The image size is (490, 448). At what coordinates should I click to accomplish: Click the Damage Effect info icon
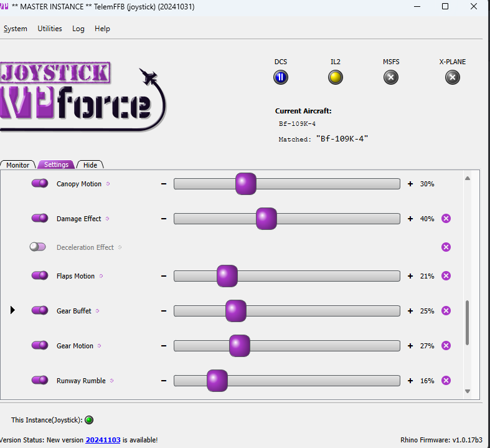pos(107,219)
